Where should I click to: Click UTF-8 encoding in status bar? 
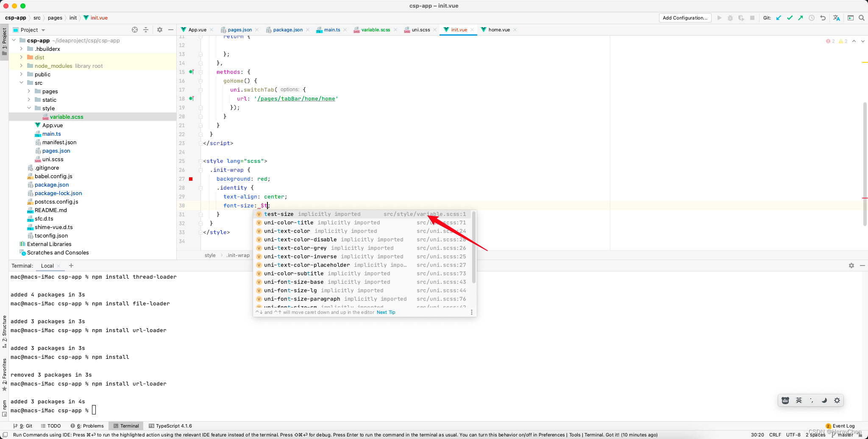point(793,435)
